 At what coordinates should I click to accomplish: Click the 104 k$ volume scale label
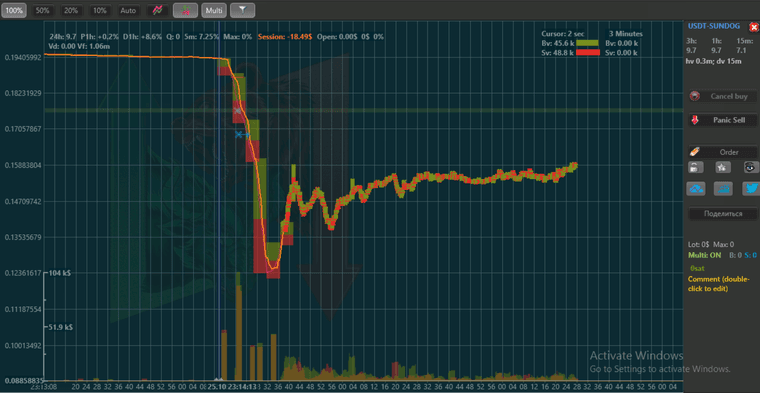pyautogui.click(x=60, y=273)
